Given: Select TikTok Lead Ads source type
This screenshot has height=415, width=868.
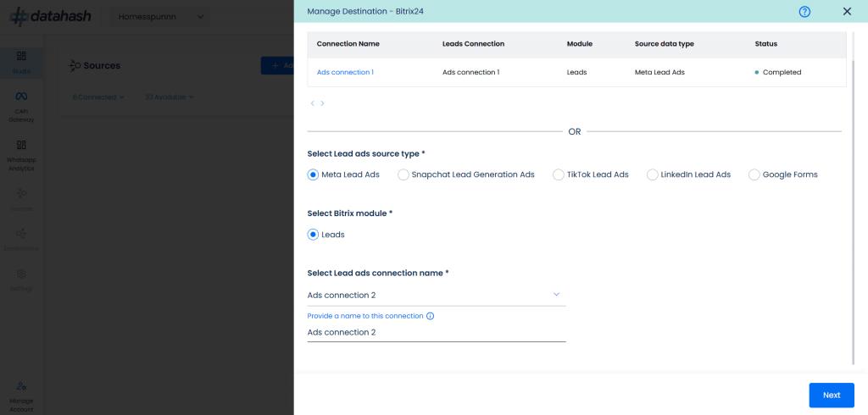Looking at the screenshot, I should [x=558, y=174].
